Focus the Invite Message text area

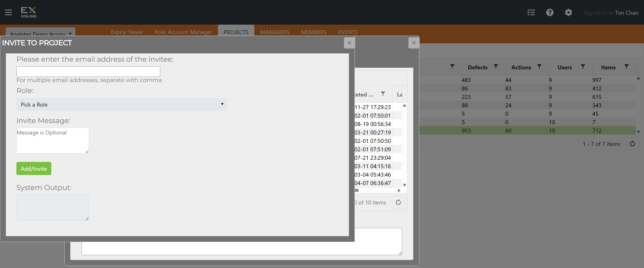click(x=52, y=141)
